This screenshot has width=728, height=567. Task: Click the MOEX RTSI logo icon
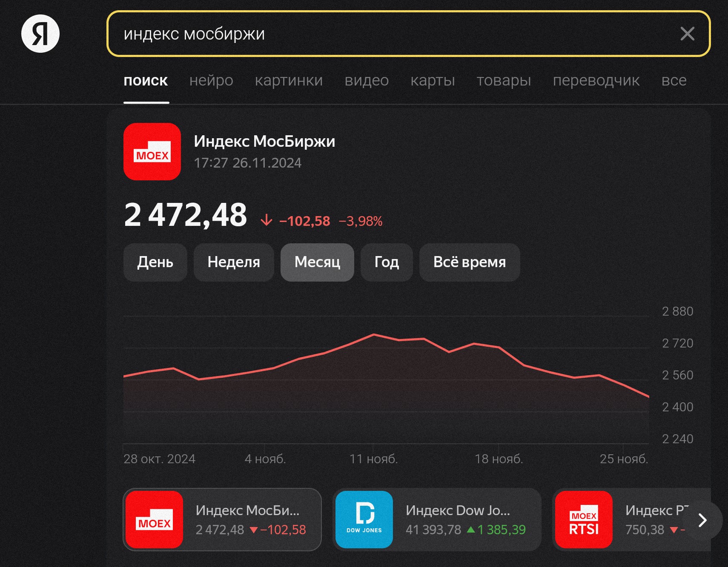pyautogui.click(x=584, y=519)
